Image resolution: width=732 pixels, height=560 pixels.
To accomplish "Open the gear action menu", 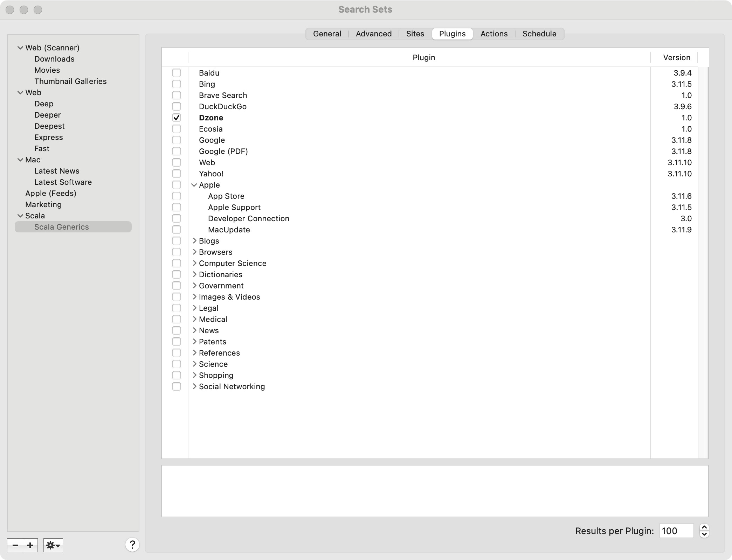I will (53, 545).
